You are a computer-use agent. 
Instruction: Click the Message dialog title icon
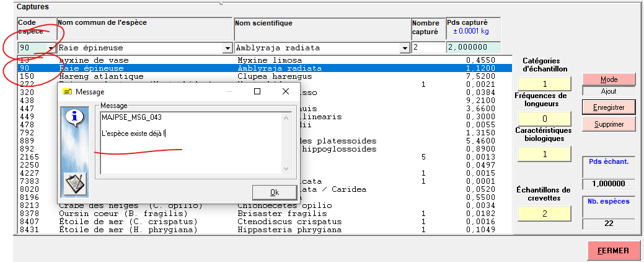pos(67,92)
